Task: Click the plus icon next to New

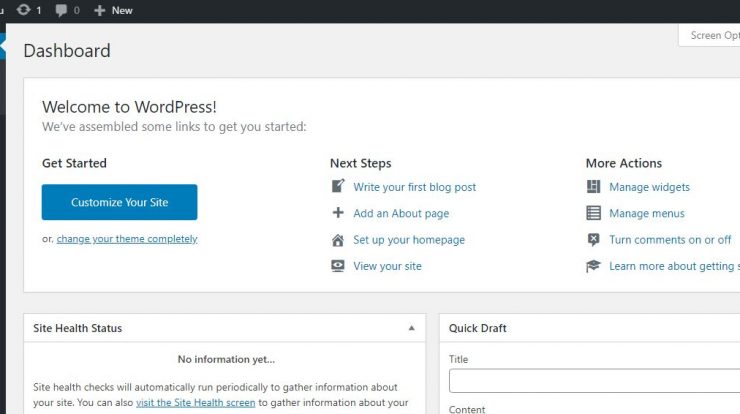Action: point(99,10)
